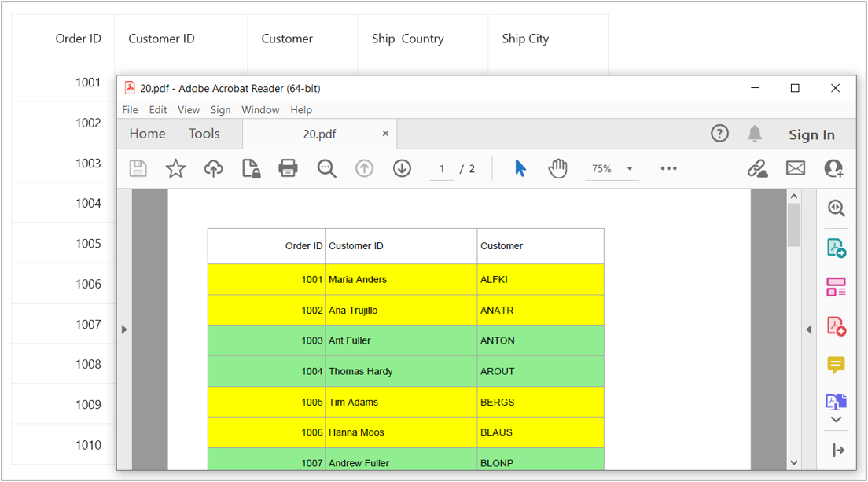Bookmark the file with the star icon
Viewport: 868px width, 482px height.
point(175,168)
